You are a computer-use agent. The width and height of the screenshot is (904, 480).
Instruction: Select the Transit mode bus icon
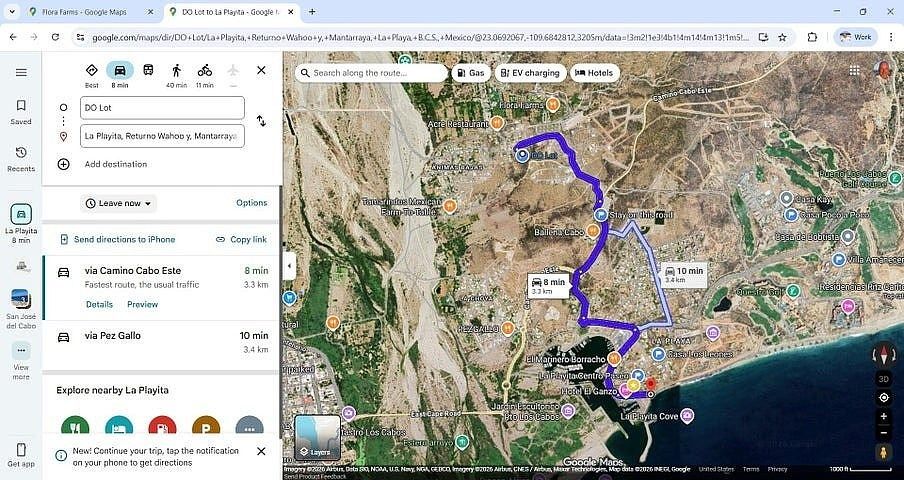pyautogui.click(x=148, y=70)
